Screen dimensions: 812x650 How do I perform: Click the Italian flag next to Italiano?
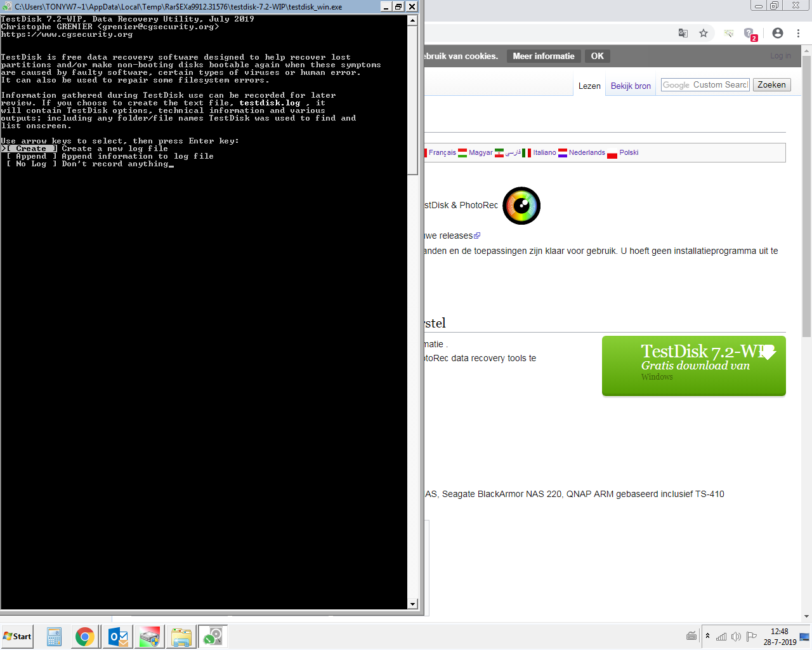coord(527,153)
